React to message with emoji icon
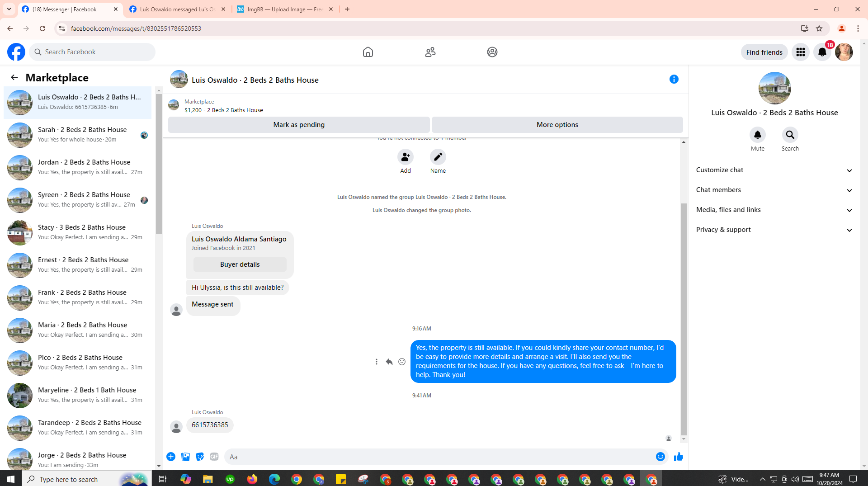The image size is (868, 486). [401, 362]
